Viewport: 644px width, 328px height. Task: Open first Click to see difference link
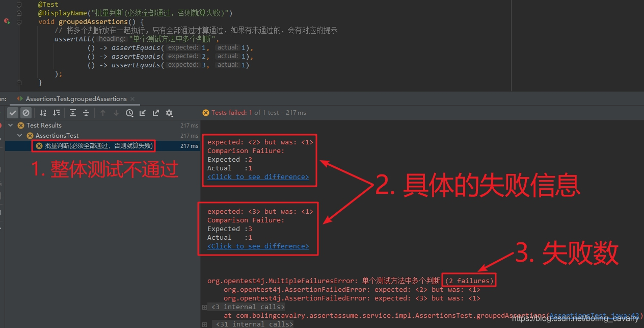pyautogui.click(x=258, y=176)
